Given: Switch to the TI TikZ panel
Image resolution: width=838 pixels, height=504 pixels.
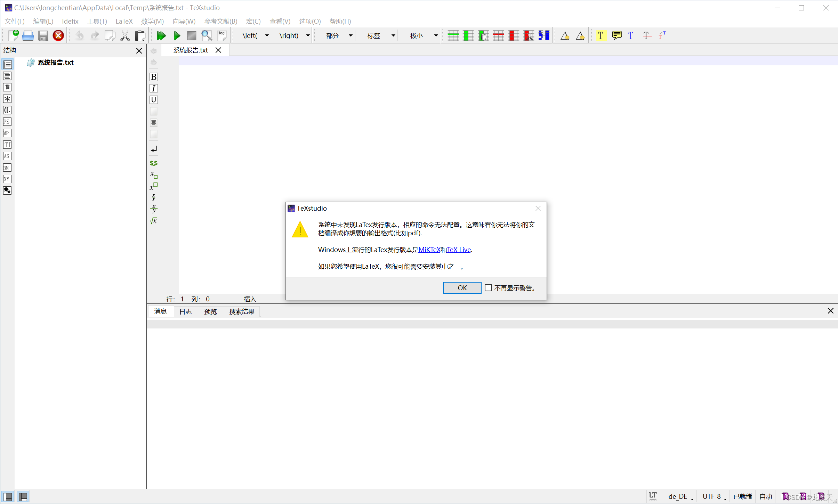Looking at the screenshot, I should click(x=7, y=145).
